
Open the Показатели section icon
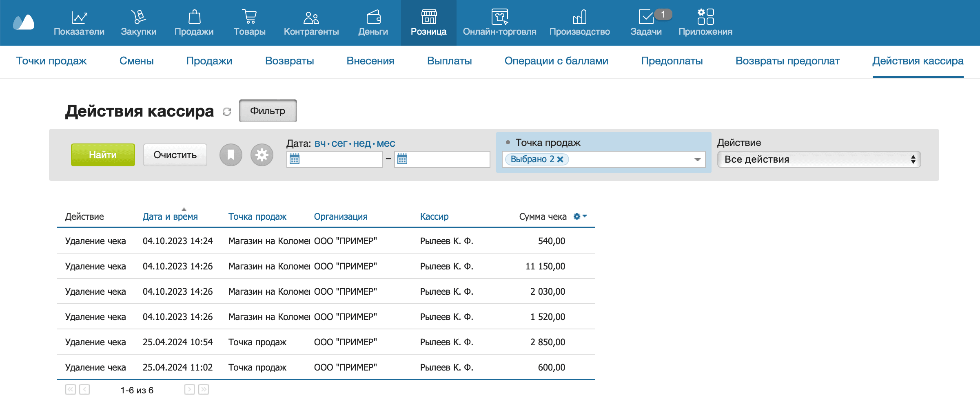[x=79, y=17]
